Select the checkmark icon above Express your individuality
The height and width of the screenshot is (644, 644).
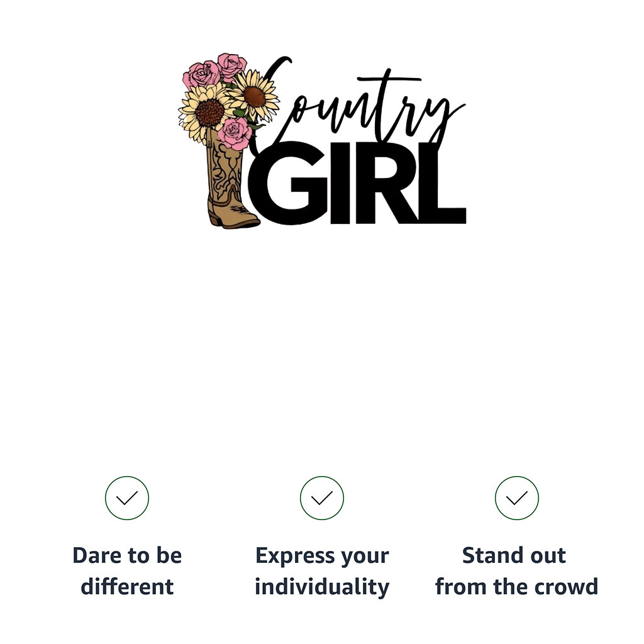click(x=321, y=498)
